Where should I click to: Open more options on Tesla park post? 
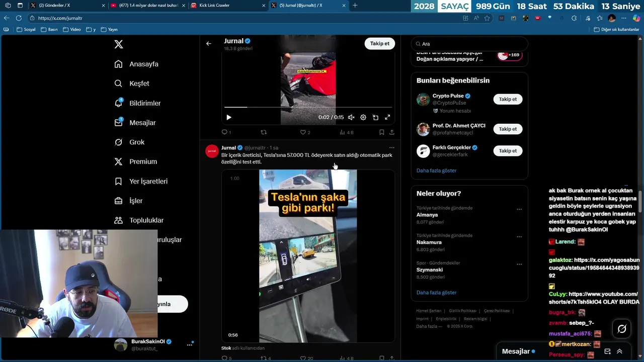[x=392, y=148]
